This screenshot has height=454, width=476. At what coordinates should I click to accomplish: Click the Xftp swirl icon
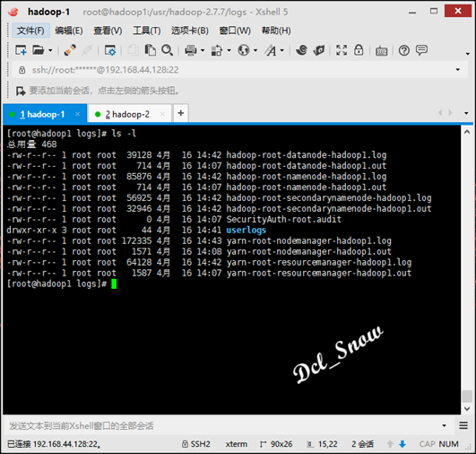pos(302,50)
